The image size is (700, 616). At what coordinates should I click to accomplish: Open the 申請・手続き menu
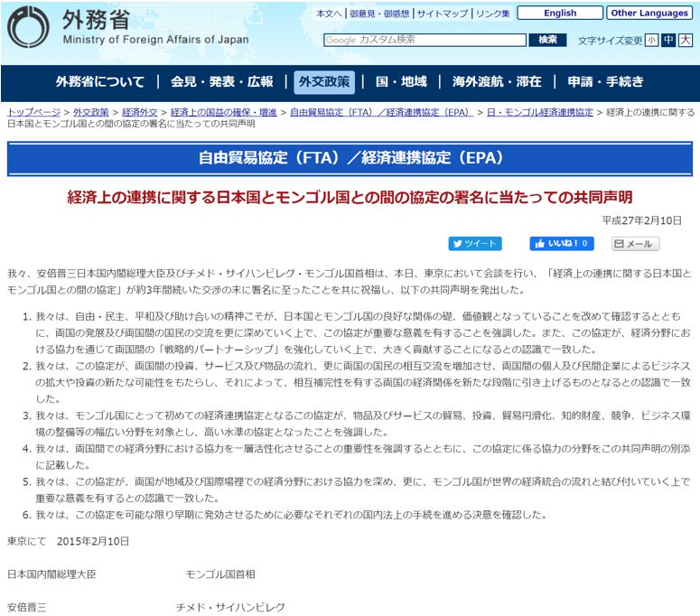pos(605,81)
